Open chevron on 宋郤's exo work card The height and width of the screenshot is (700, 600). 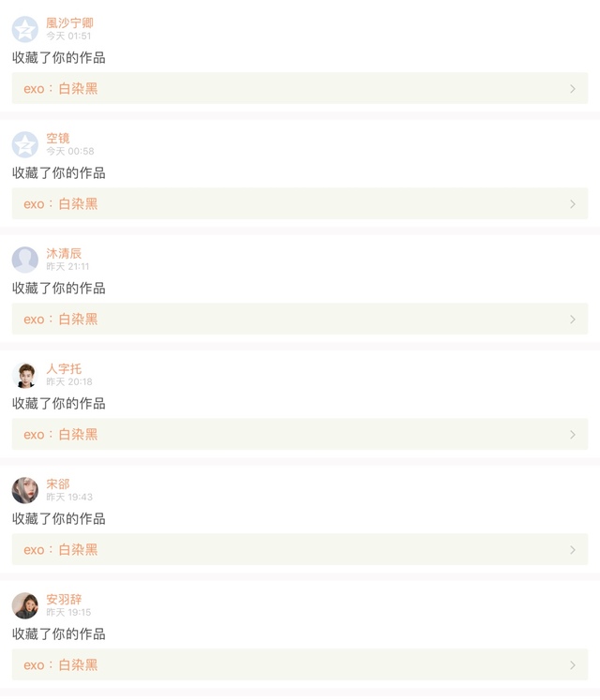point(573,550)
